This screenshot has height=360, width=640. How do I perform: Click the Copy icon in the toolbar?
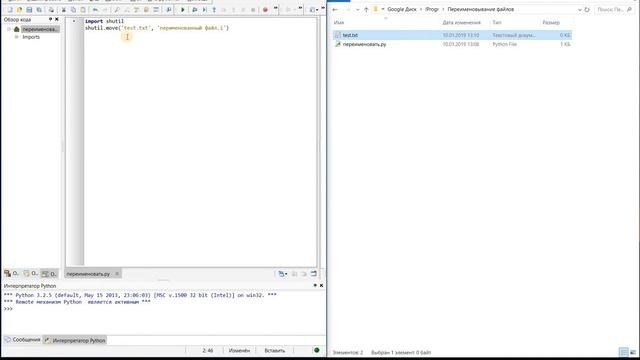(73, 9)
